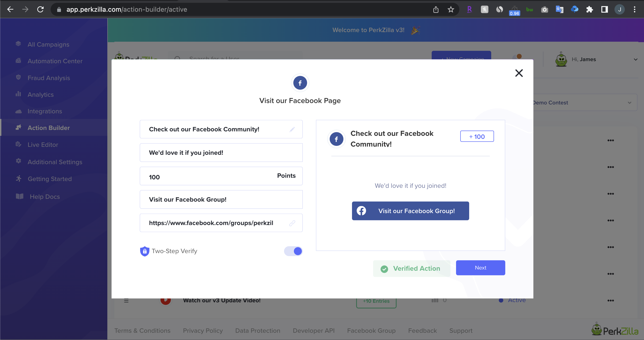Open Help Docs in sidebar

coord(45,197)
